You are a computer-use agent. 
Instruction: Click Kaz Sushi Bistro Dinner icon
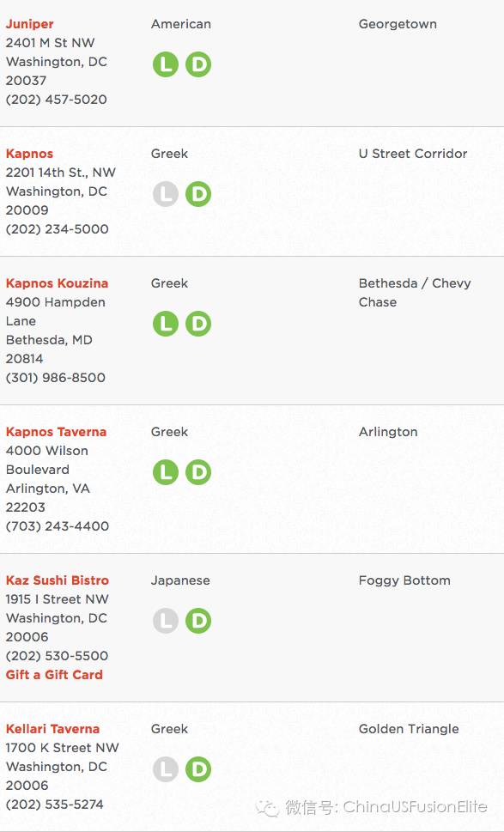[198, 621]
